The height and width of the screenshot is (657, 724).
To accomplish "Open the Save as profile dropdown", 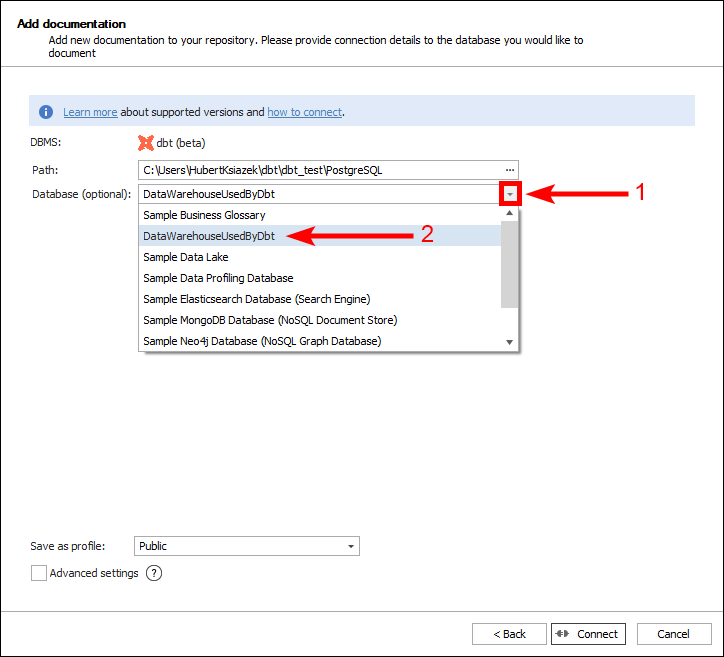I will 350,546.
